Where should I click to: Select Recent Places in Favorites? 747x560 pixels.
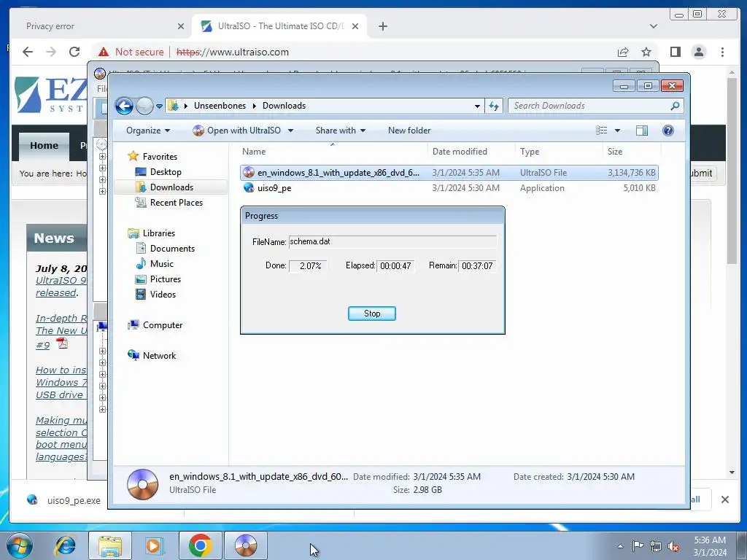(169, 203)
